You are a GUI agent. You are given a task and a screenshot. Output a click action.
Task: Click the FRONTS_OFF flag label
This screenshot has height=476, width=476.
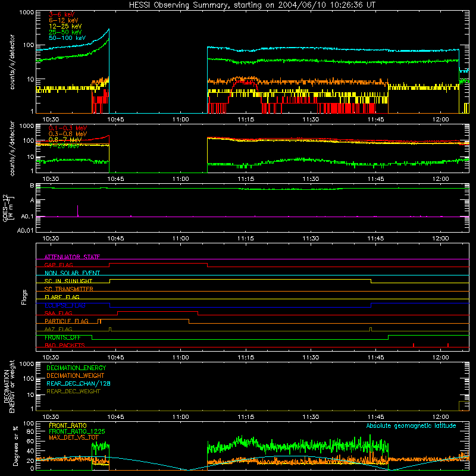click(x=62, y=337)
